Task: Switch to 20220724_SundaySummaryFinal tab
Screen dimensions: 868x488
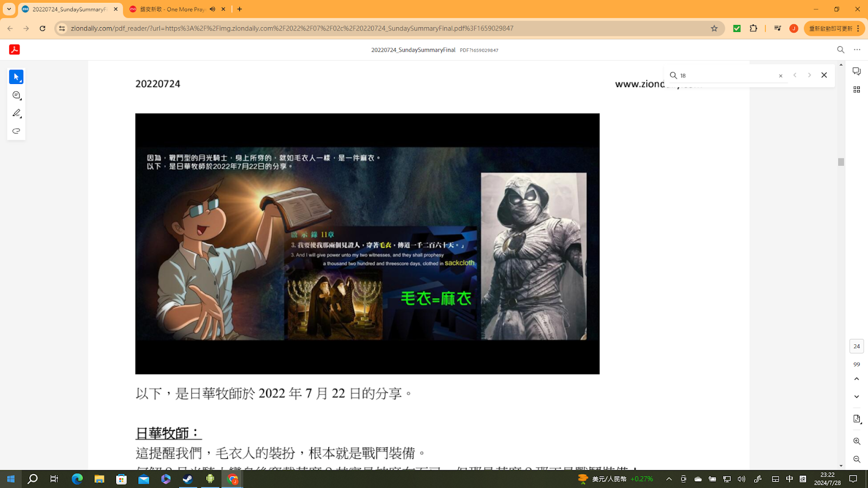Action: pyautogui.click(x=69, y=9)
